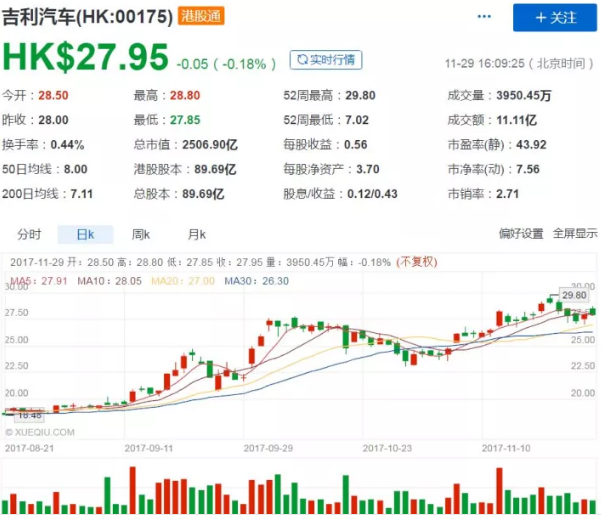The width and height of the screenshot is (601, 515).
Task: Click the 成交额 value 11.11亿
Action: click(516, 120)
